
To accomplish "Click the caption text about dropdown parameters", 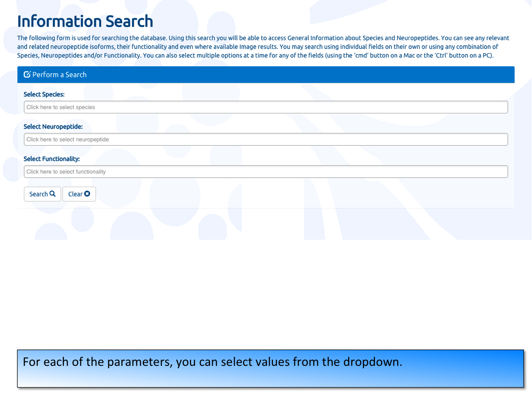I will click(x=212, y=362).
